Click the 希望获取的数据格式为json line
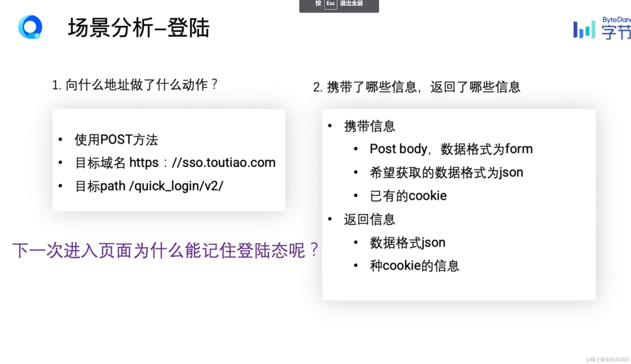This screenshot has width=631, height=364. (446, 172)
